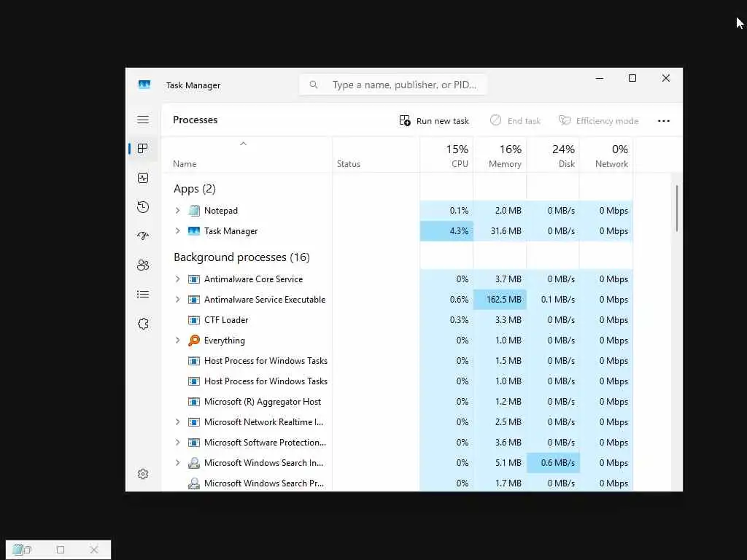747x560 pixels.
Task: Open the Services sidebar icon
Action: [x=143, y=324]
